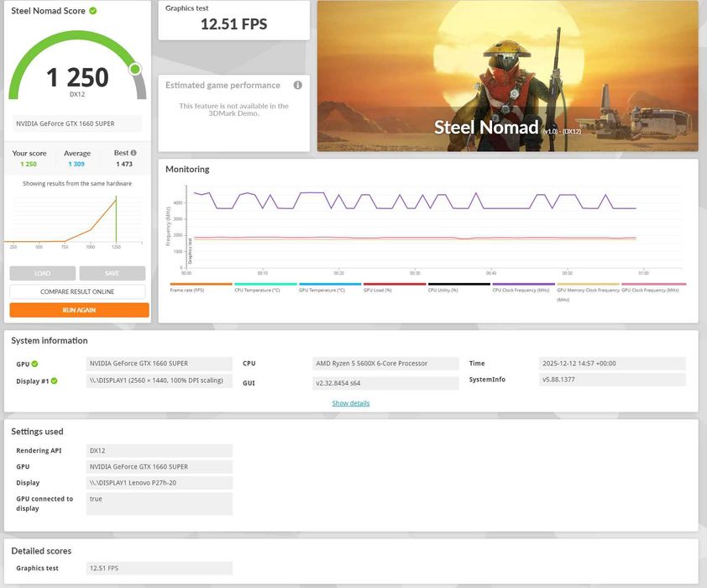
Task: Click the Average score value 1 309
Action: click(x=76, y=164)
